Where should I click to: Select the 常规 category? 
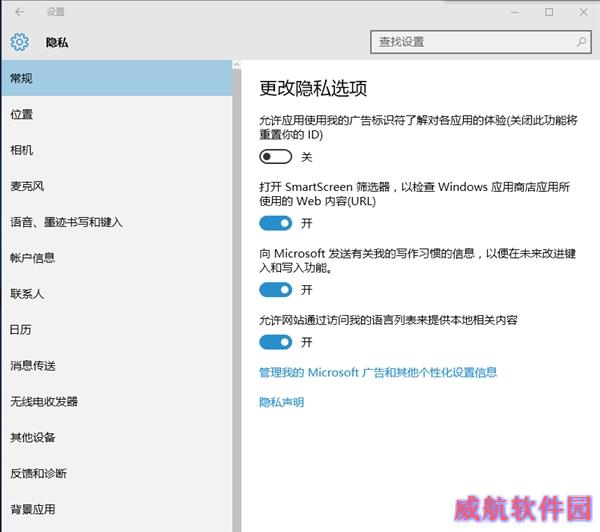pos(117,78)
